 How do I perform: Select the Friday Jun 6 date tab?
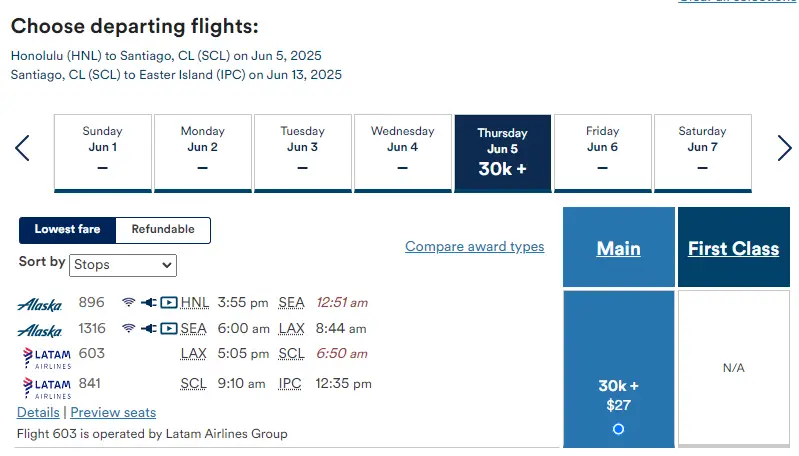point(602,152)
